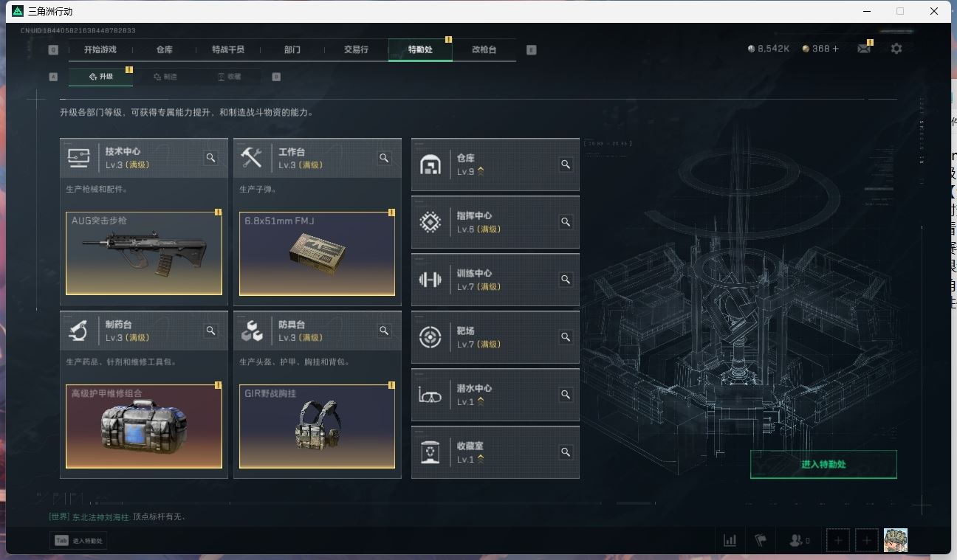This screenshot has width=957, height=560.
Task: Click the magnifier on 仓库 row
Action: point(566,165)
